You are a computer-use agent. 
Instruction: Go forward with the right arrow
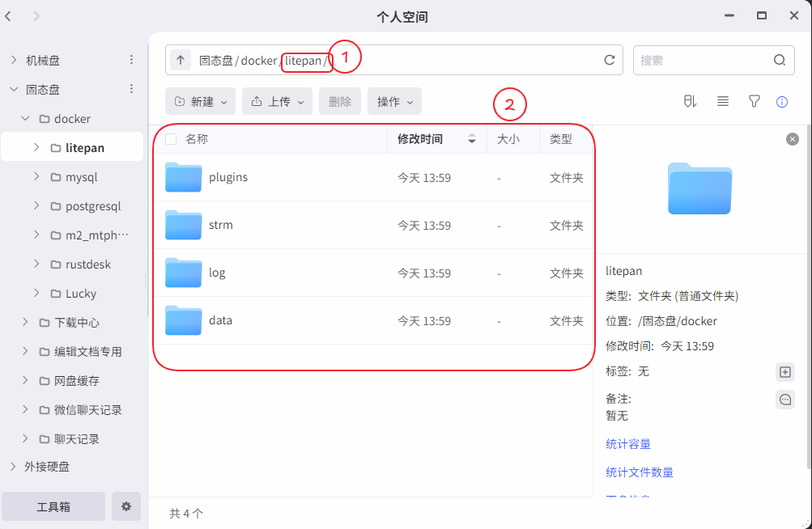coord(36,16)
